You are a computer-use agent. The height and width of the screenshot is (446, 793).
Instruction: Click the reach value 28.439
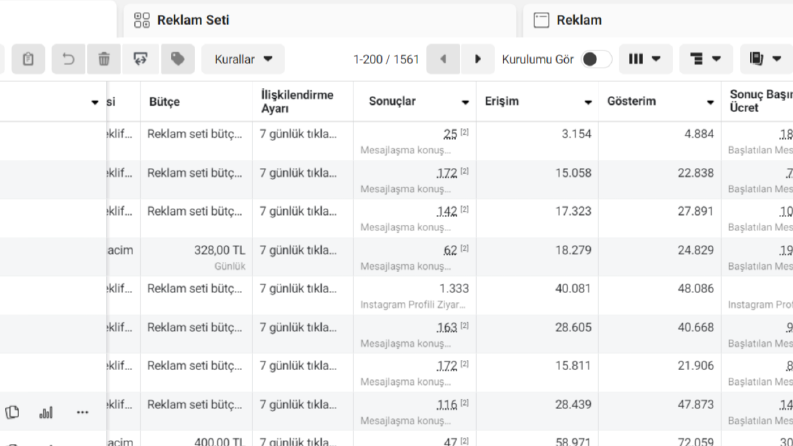coord(574,405)
